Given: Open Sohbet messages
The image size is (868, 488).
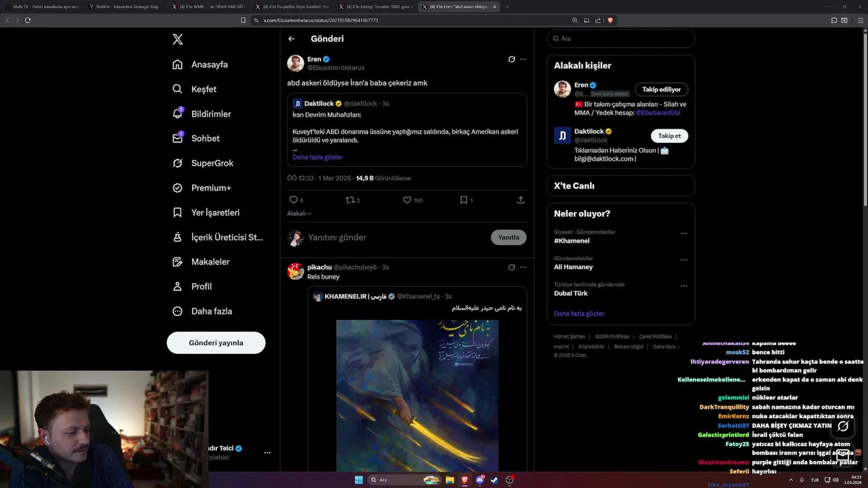Looking at the screenshot, I should click(196, 138).
